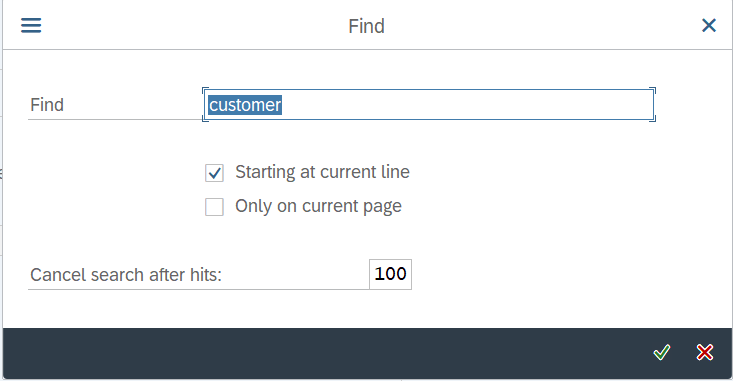
Task: Open the hamburger menu in the Find dialog
Action: pyautogui.click(x=31, y=25)
